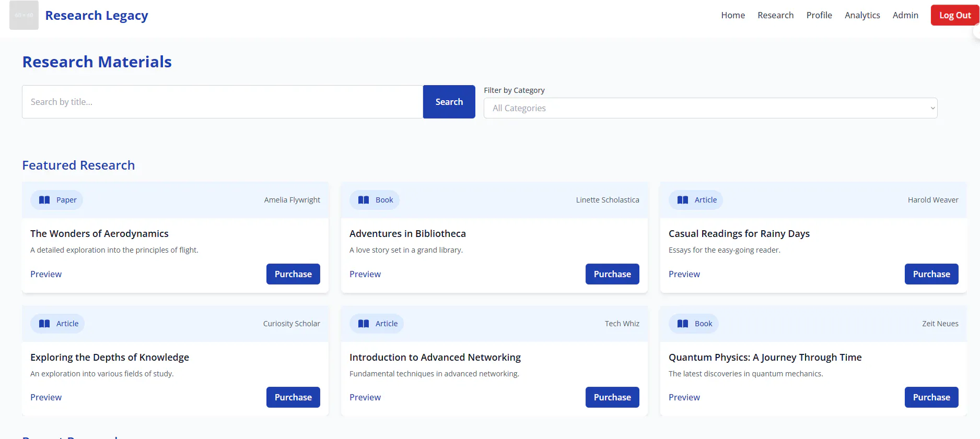This screenshot has height=439, width=980.
Task: Go to the Analytics menu item
Action: coord(862,15)
